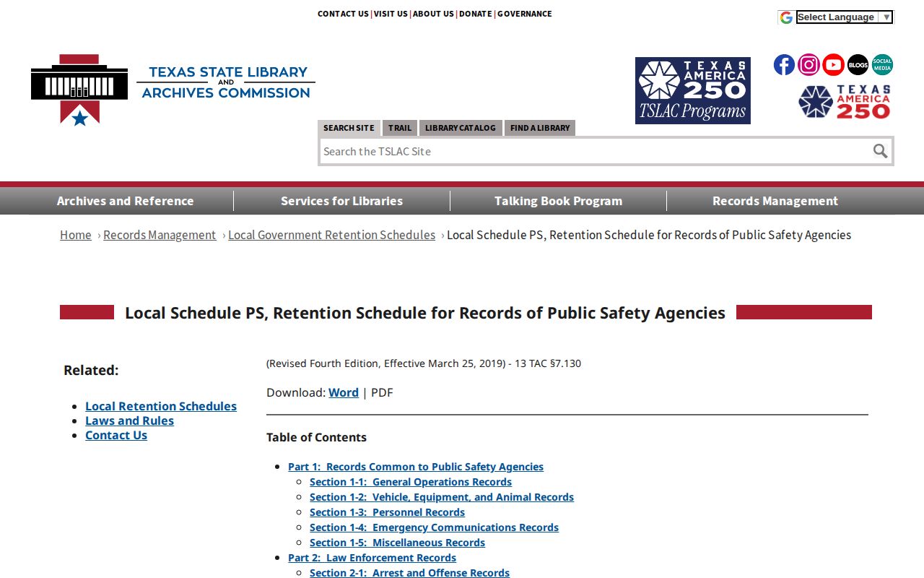Jump to Section 1-5: Miscellaneous Records
This screenshot has height=578, width=924.
pyautogui.click(x=397, y=543)
